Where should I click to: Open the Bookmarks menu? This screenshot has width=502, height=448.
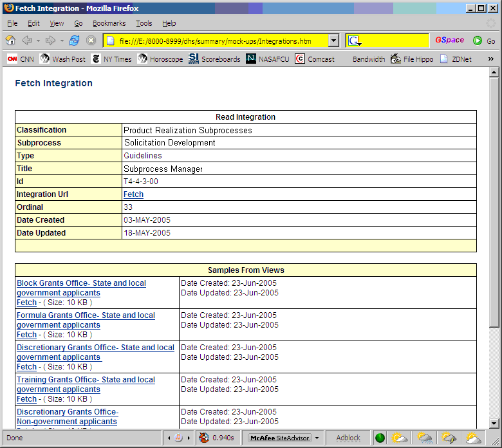pos(109,23)
